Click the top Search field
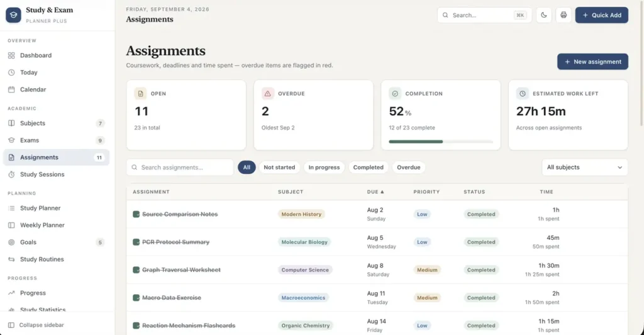Viewport: 644px width, 335px height. 484,15
